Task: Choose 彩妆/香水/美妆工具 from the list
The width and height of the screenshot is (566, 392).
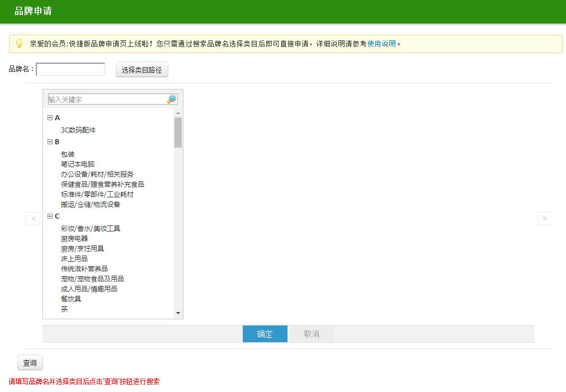Action: pyautogui.click(x=91, y=229)
